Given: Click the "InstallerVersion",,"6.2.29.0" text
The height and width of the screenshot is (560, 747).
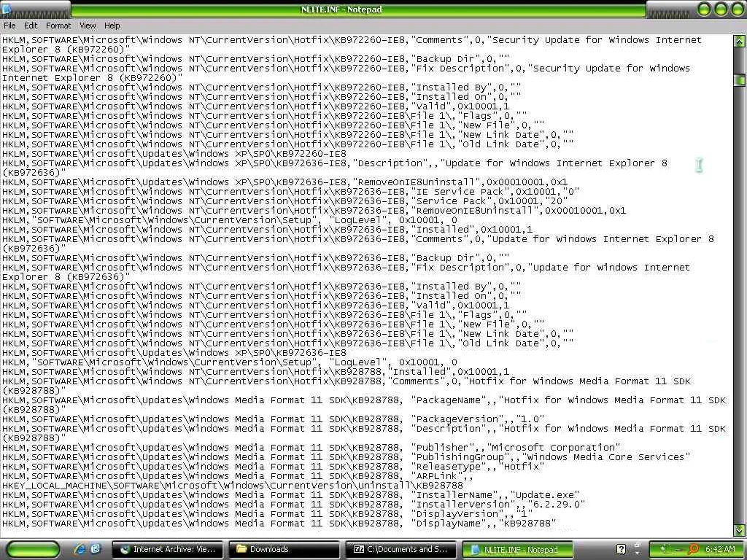Looking at the screenshot, I should 498,505.
